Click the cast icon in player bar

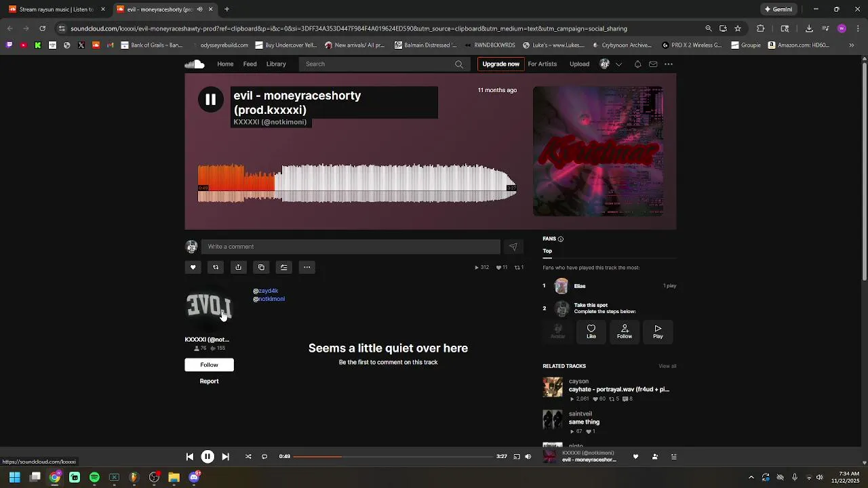[517, 457]
